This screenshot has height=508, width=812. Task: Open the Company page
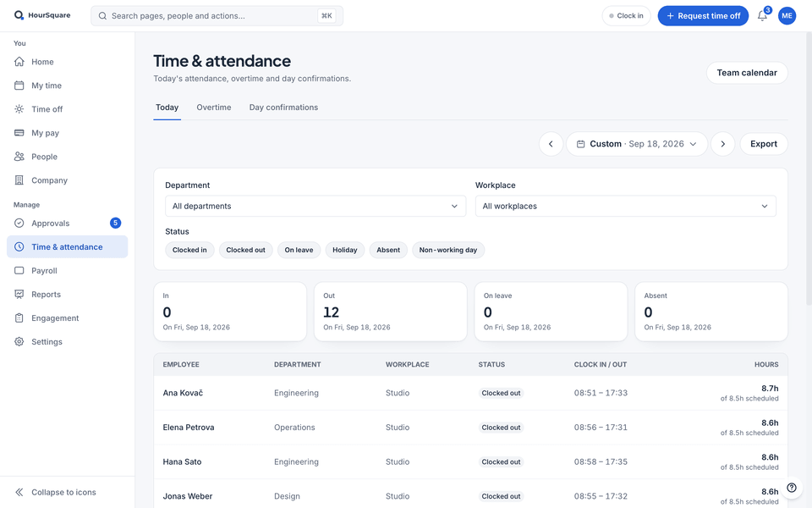[x=68, y=180]
